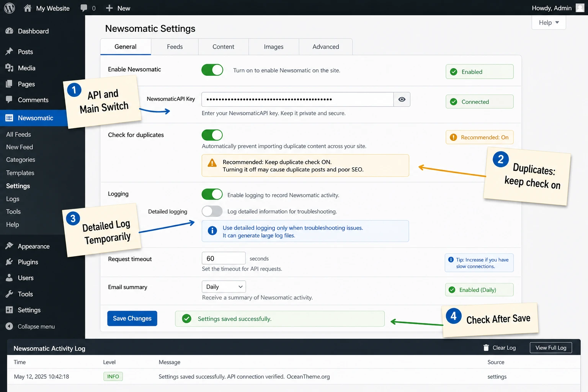Image resolution: width=588 pixels, height=392 pixels.
Task: Open the comments bubble icon in admin bar
Action: click(x=84, y=8)
